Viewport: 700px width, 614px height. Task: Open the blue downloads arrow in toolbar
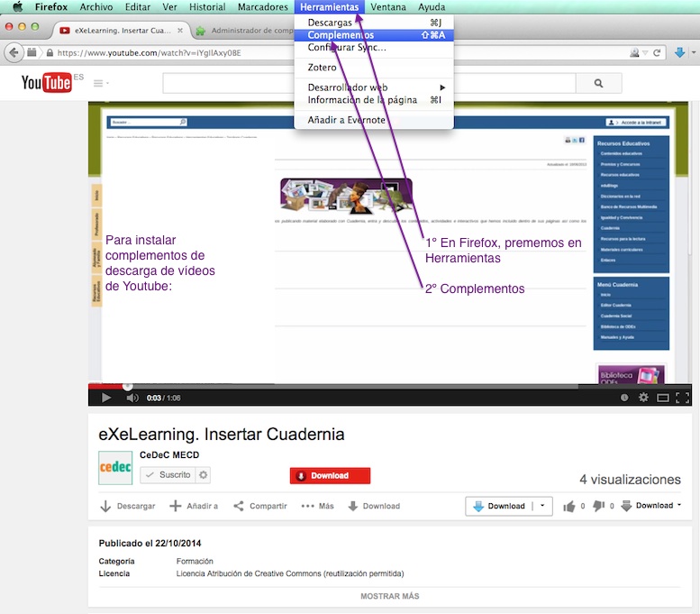coord(679,52)
